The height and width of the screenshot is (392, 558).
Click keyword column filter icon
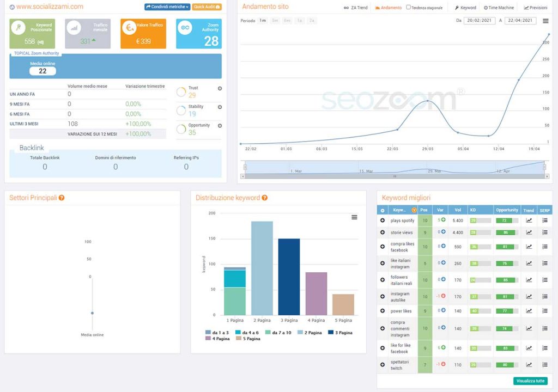[x=414, y=210]
